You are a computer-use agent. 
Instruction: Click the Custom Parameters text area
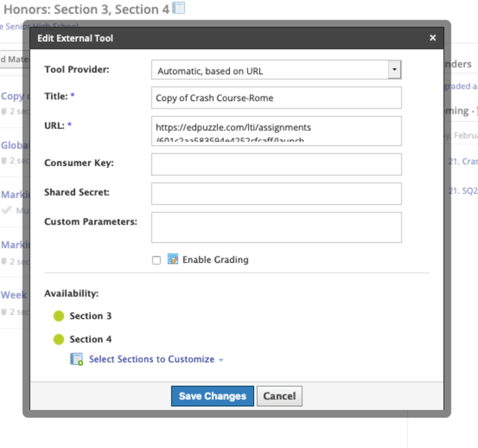276,227
